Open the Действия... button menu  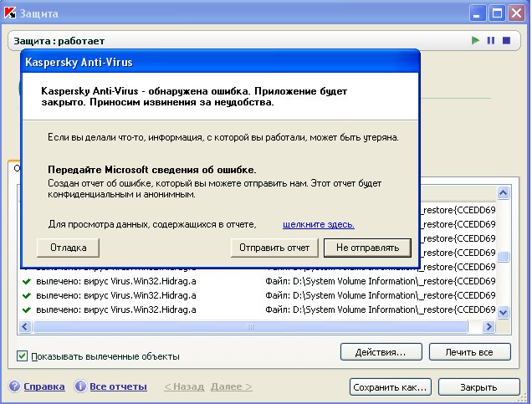[x=381, y=352]
